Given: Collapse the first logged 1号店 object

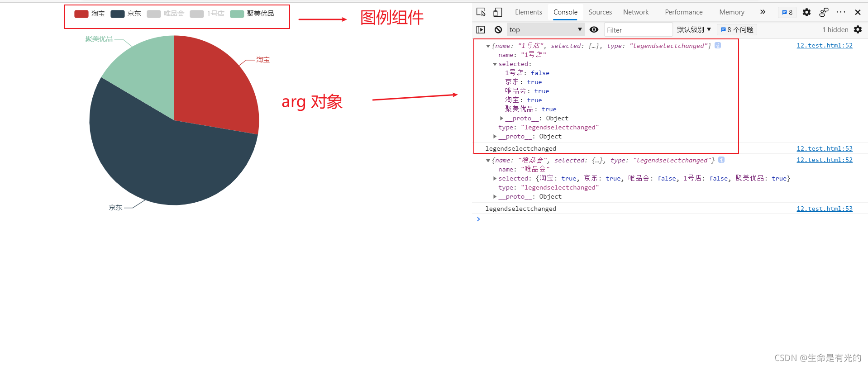Looking at the screenshot, I should [x=488, y=46].
